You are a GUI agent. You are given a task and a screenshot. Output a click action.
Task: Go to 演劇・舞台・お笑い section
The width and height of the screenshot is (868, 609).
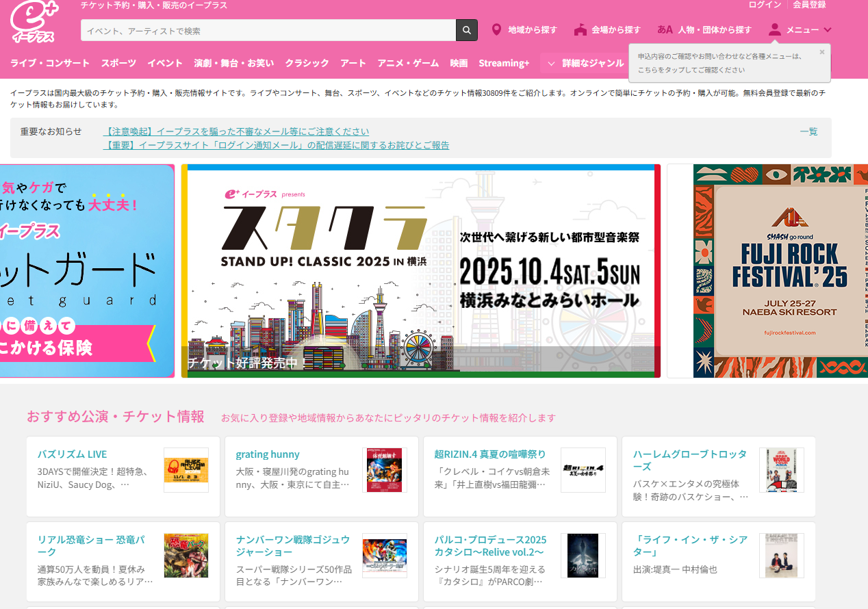point(234,64)
